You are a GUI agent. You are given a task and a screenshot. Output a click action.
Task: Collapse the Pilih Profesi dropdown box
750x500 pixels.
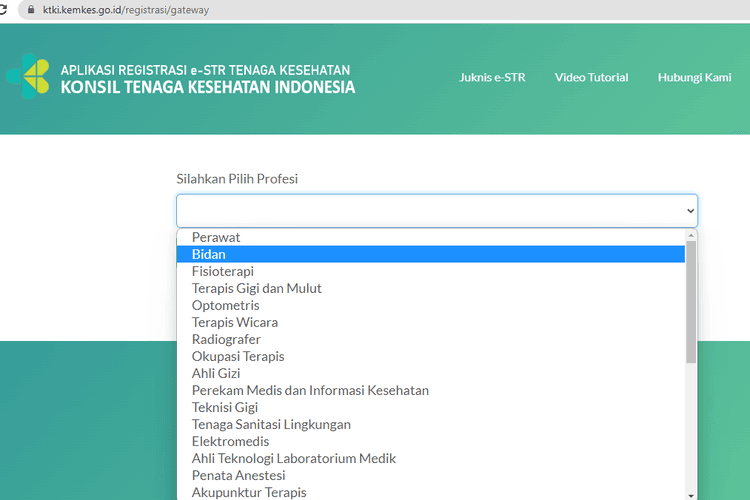(437, 211)
